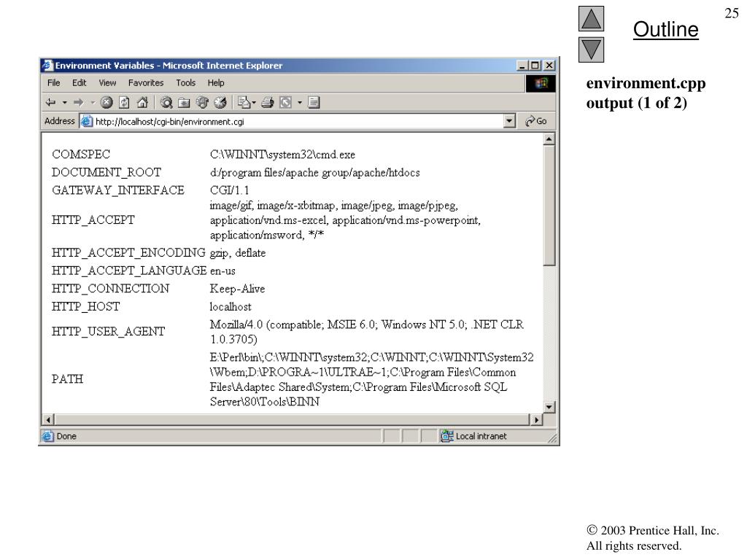Screen dimensions: 747x560
Task: Click the value en-us
Action: point(222,271)
